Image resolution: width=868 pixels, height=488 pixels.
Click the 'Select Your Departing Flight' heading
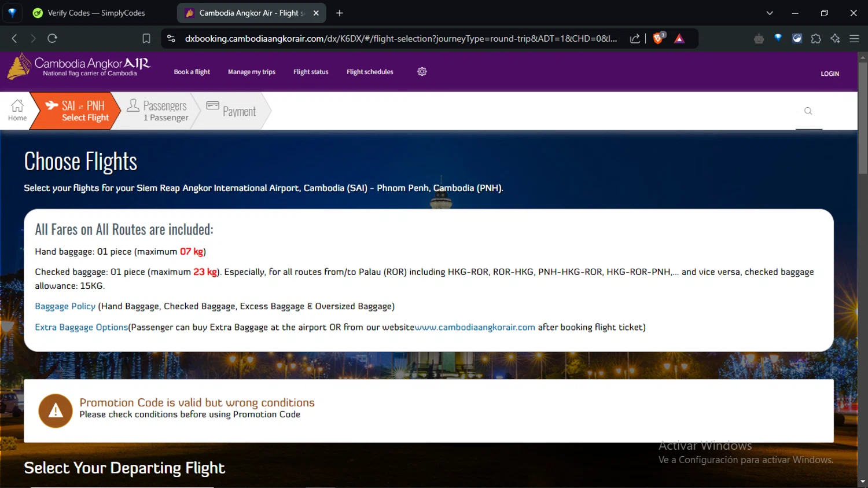pyautogui.click(x=124, y=468)
